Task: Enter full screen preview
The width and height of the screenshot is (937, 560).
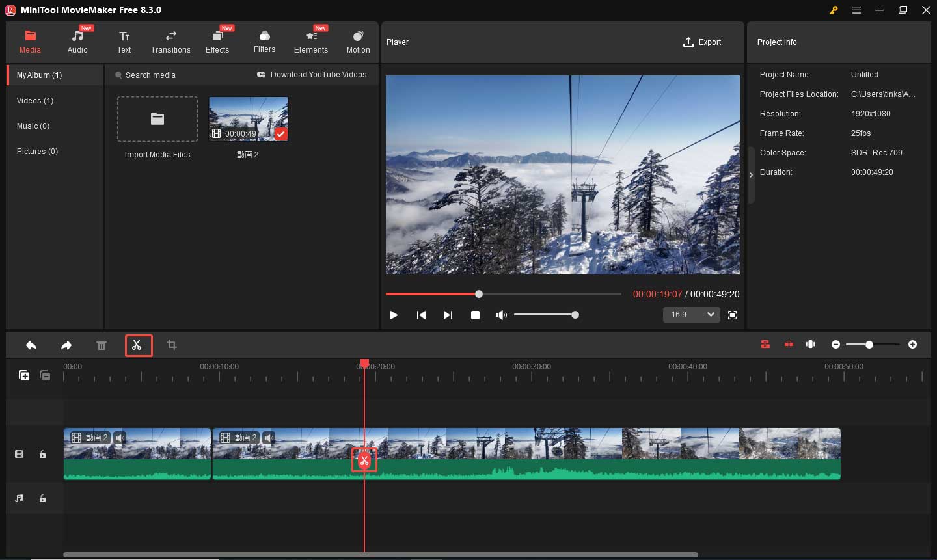Action: point(732,315)
